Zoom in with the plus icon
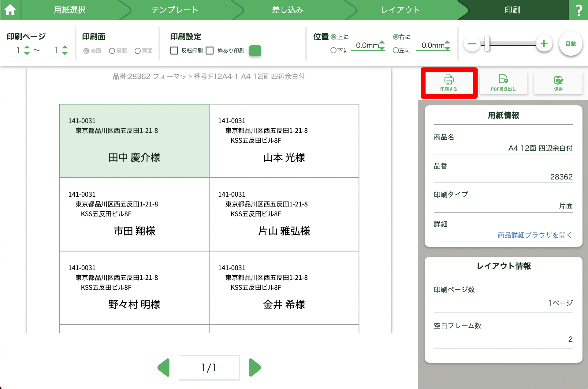 point(544,43)
